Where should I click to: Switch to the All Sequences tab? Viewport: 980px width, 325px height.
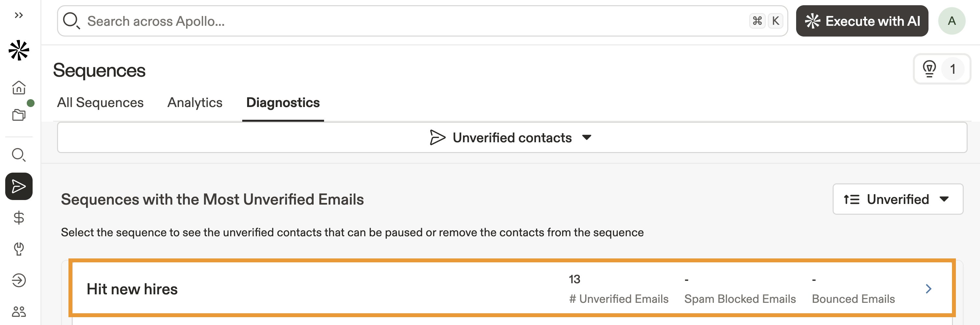click(x=100, y=103)
